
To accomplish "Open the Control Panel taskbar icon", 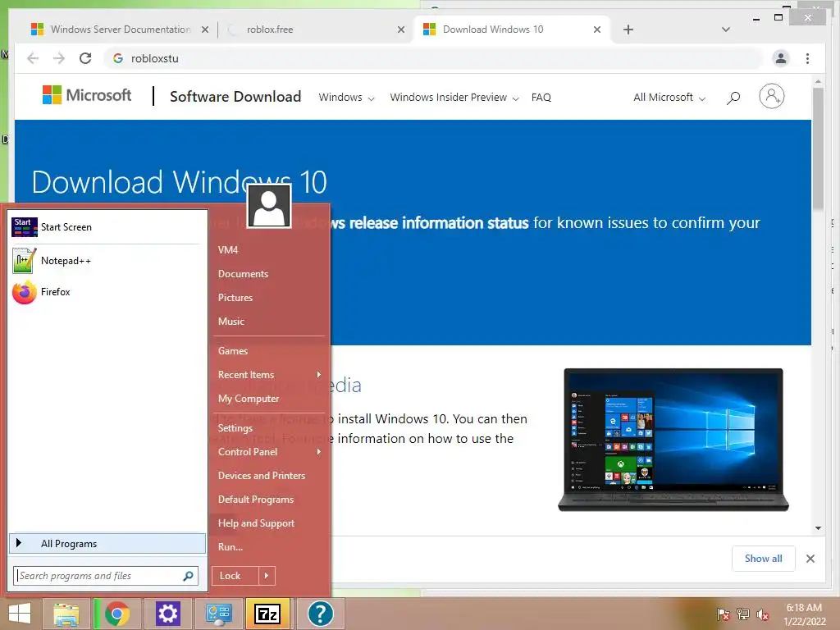I will point(218,614).
